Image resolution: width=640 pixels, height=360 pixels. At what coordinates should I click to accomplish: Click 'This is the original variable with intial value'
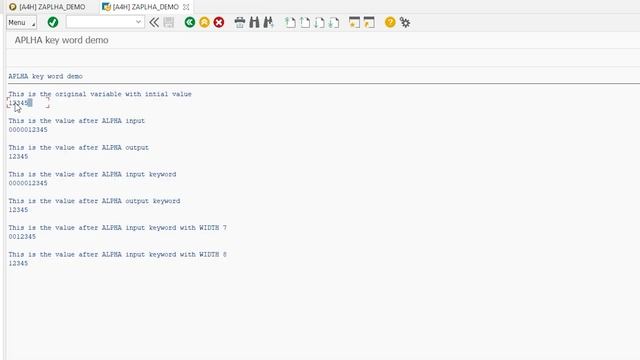[100, 94]
